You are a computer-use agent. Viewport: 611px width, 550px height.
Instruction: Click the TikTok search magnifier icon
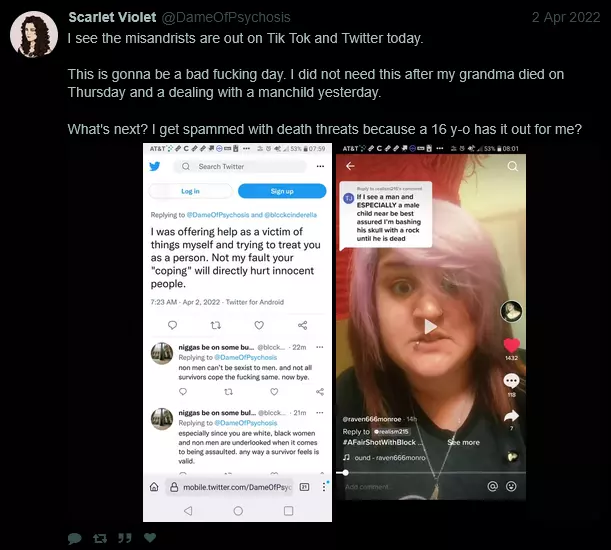point(512,166)
